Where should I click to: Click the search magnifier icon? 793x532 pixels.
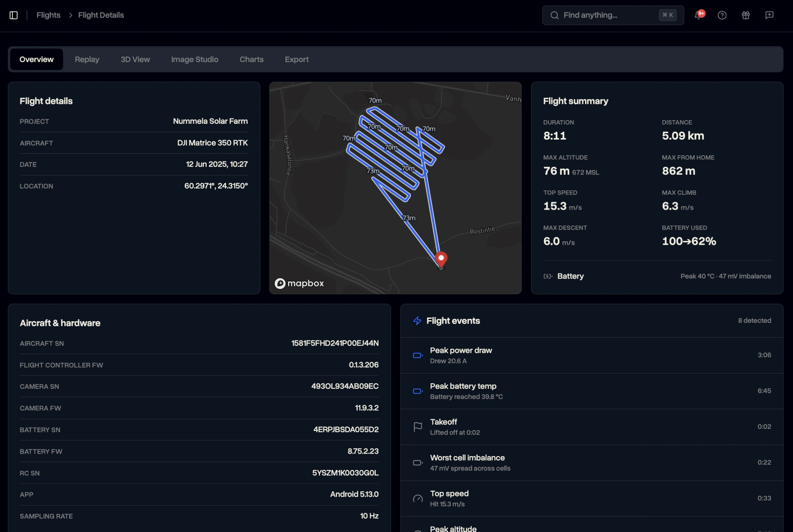pyautogui.click(x=555, y=15)
